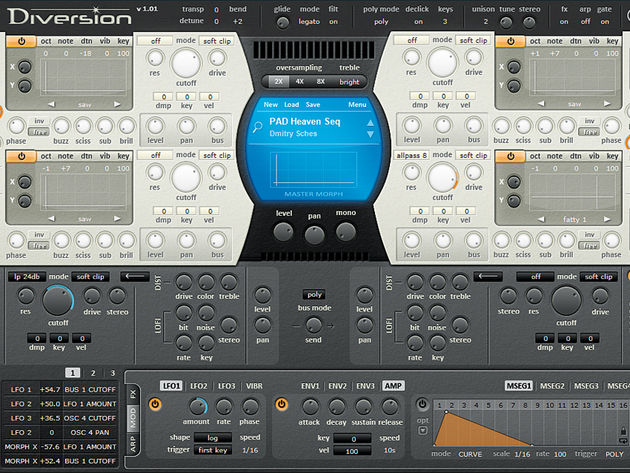Image resolution: width=630 pixels, height=473 pixels.
Task: Open LFO shape log dropdown
Action: pos(213,438)
